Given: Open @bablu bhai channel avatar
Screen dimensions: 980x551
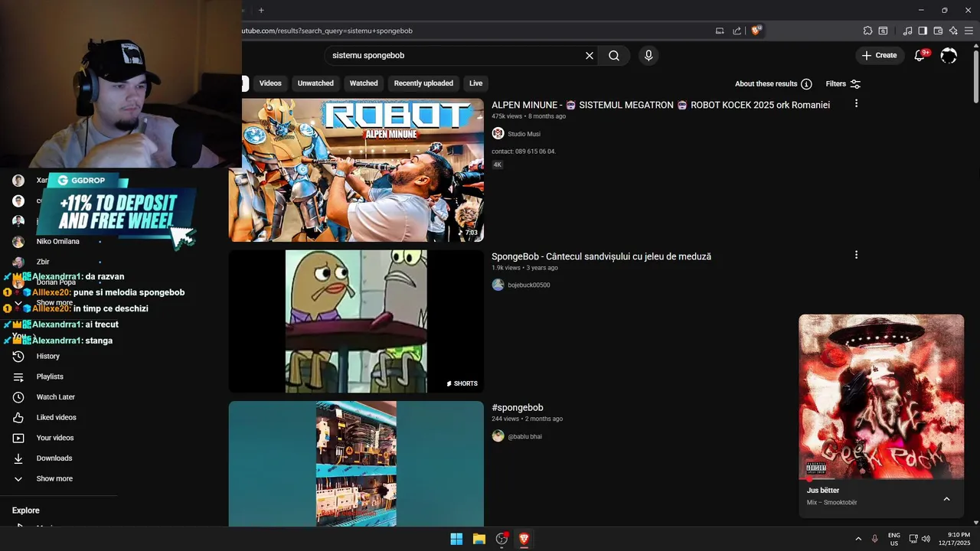Looking at the screenshot, I should point(498,436).
